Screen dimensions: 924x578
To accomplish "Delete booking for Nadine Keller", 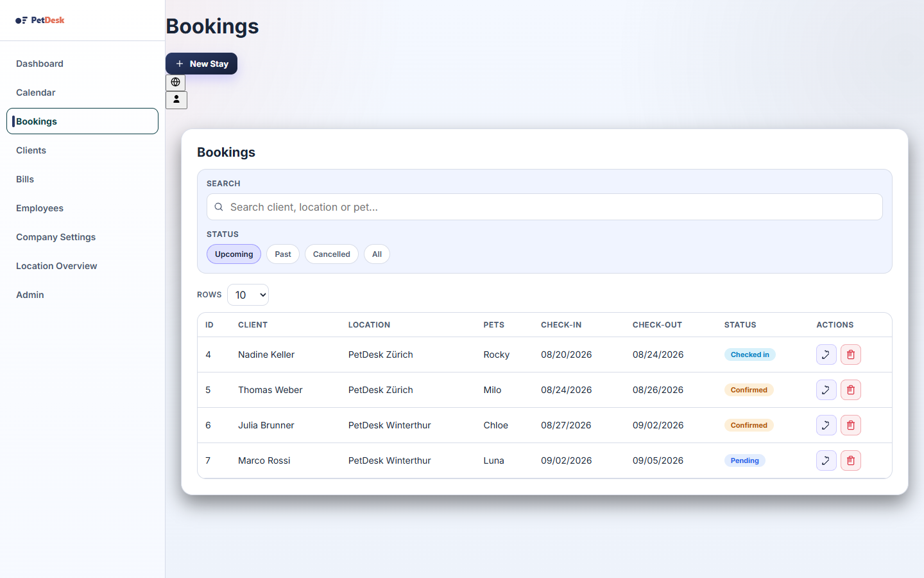I will pos(850,355).
